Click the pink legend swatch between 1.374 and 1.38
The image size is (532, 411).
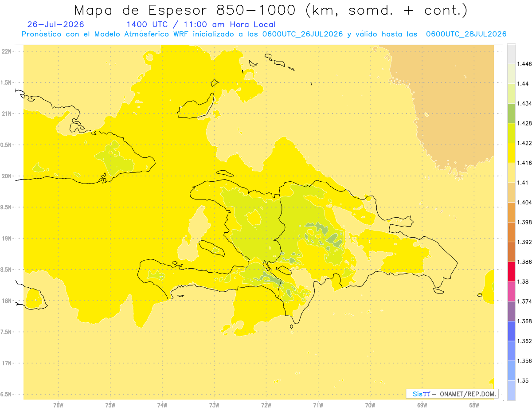pos(511,291)
